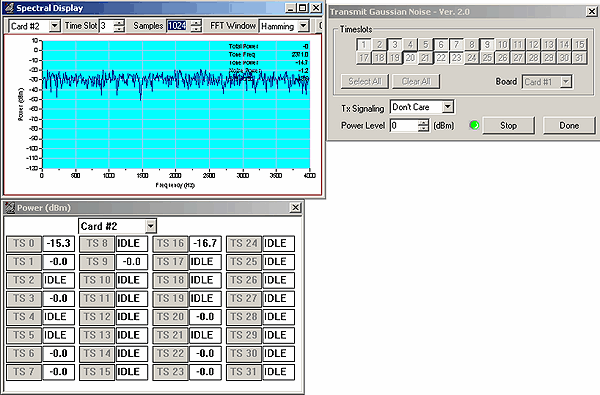Decrease the Samples spinner value
The height and width of the screenshot is (395, 600).
pos(196,29)
